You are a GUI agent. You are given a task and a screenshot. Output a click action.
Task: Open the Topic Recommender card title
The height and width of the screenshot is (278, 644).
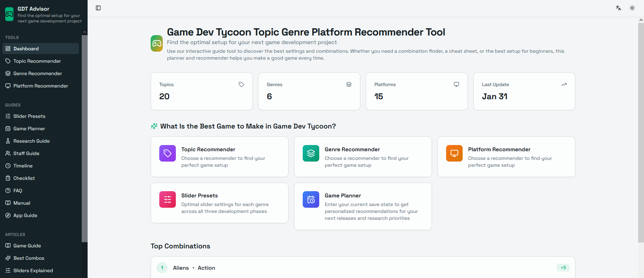(208, 149)
